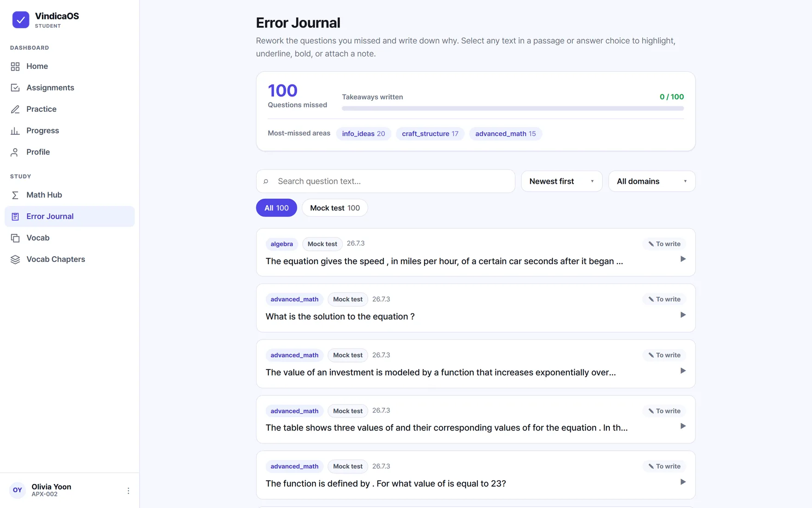This screenshot has width=812, height=508.
Task: Click the Practice pencil icon in sidebar
Action: point(15,109)
